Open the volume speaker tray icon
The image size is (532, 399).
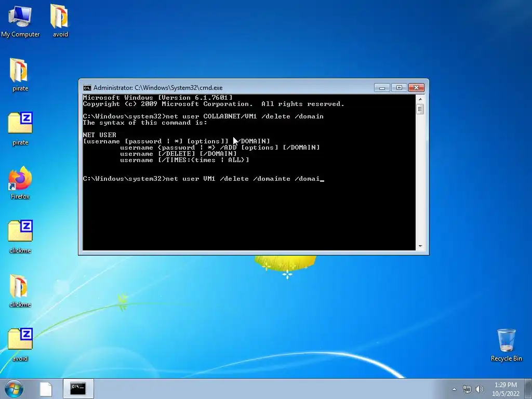click(x=479, y=389)
